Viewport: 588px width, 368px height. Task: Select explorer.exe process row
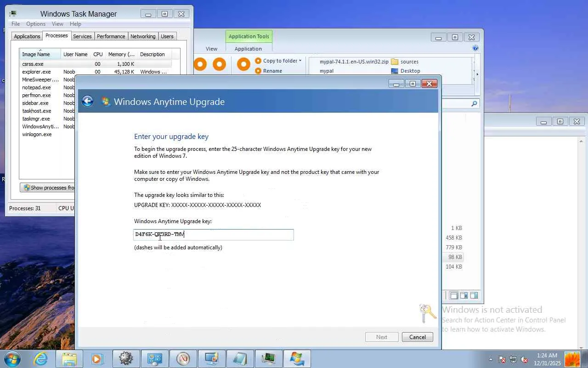click(x=96, y=72)
